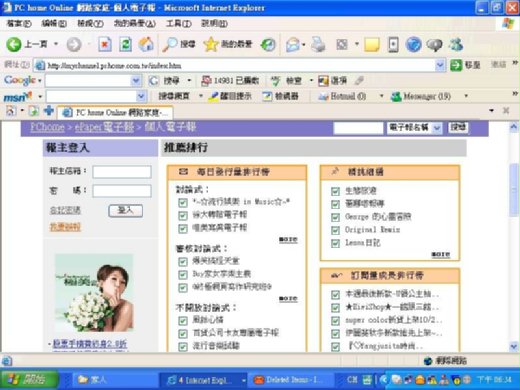Click the scrollbar up arrow
Viewport: 520px width, 390px height.
pos(514,127)
